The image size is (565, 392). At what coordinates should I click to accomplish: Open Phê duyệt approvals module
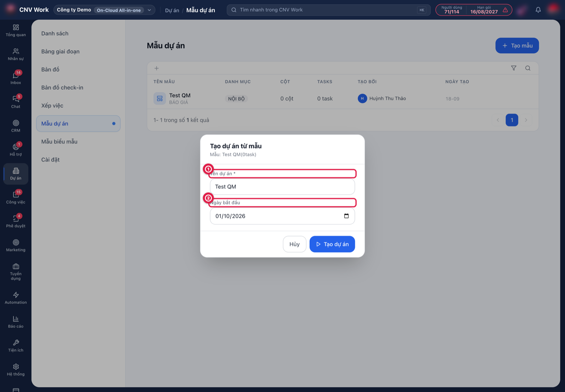(16, 222)
